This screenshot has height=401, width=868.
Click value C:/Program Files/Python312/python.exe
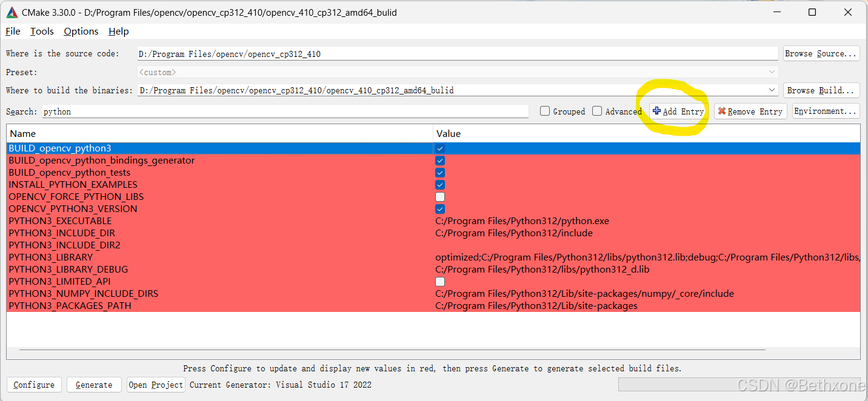pos(522,221)
